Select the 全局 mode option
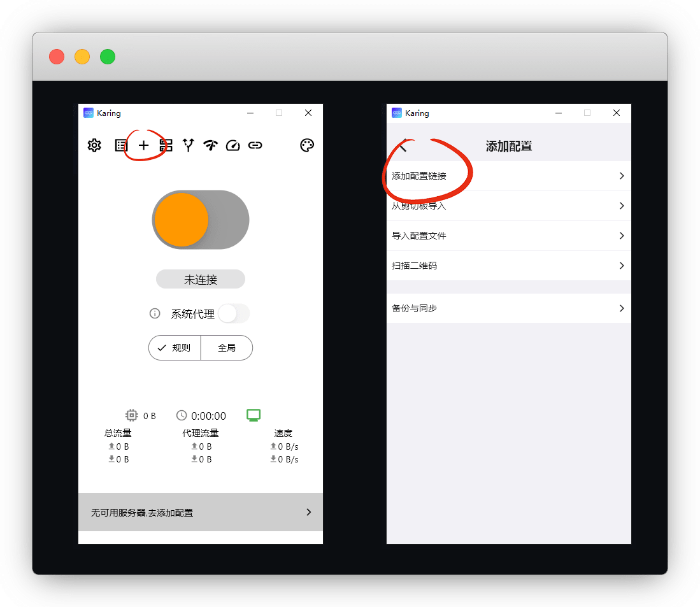This screenshot has width=700, height=607. click(x=227, y=348)
